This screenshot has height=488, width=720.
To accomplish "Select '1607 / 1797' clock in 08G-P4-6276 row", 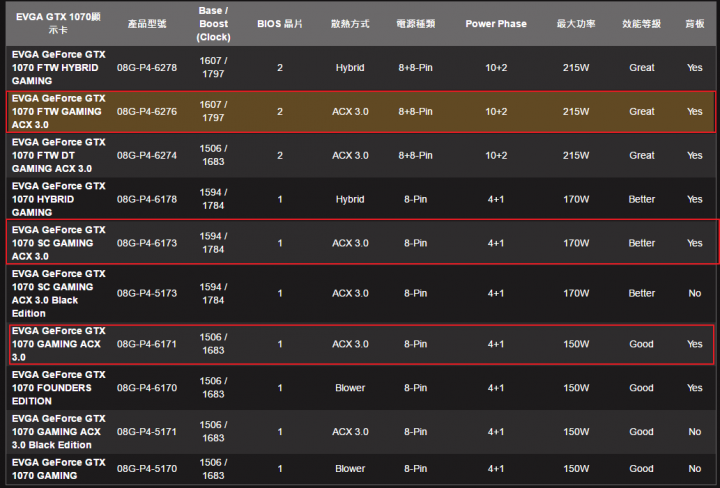I will 214,111.
